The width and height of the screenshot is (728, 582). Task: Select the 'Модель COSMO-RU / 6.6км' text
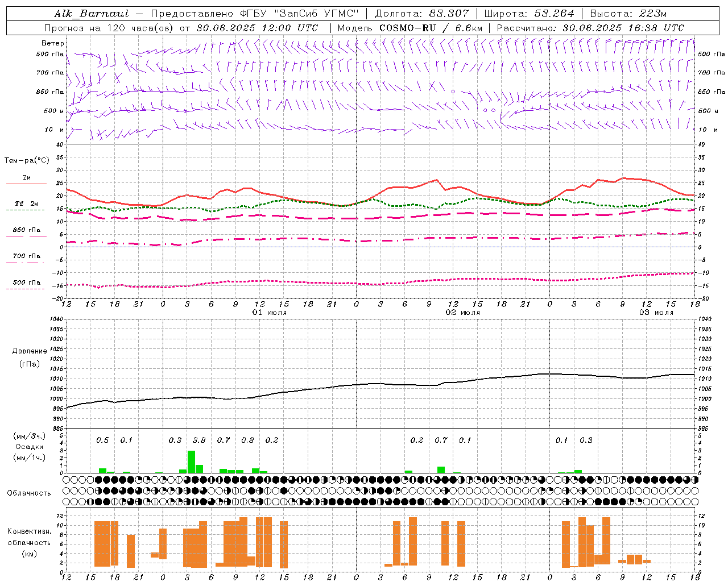tap(410, 28)
